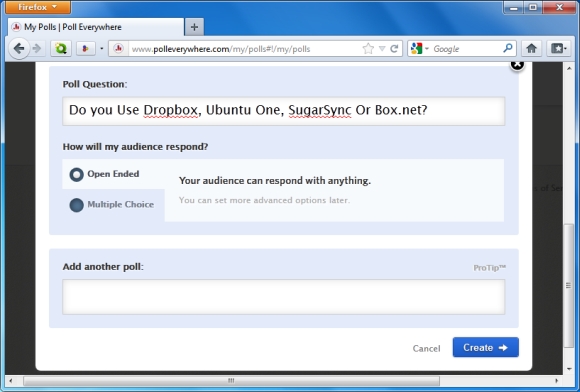The width and height of the screenshot is (580, 392).
Task: Open the bookmarks toolbar button
Action: click(558, 48)
